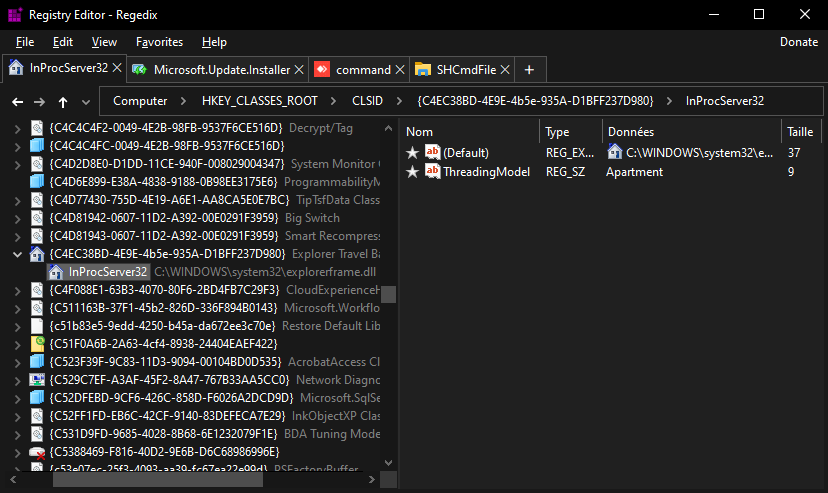This screenshot has height=493, width=828.
Task: Go up one level with up arrow
Action: [x=63, y=102]
